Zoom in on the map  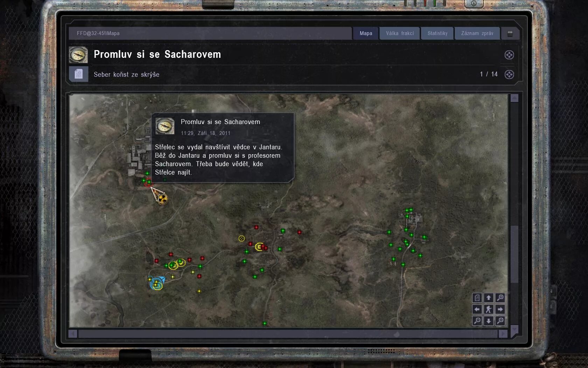point(500,298)
